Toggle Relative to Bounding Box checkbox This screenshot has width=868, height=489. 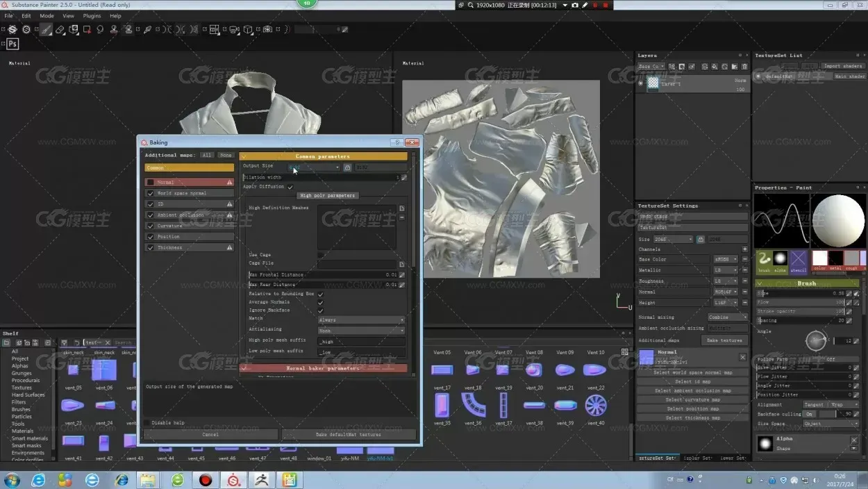[321, 294]
